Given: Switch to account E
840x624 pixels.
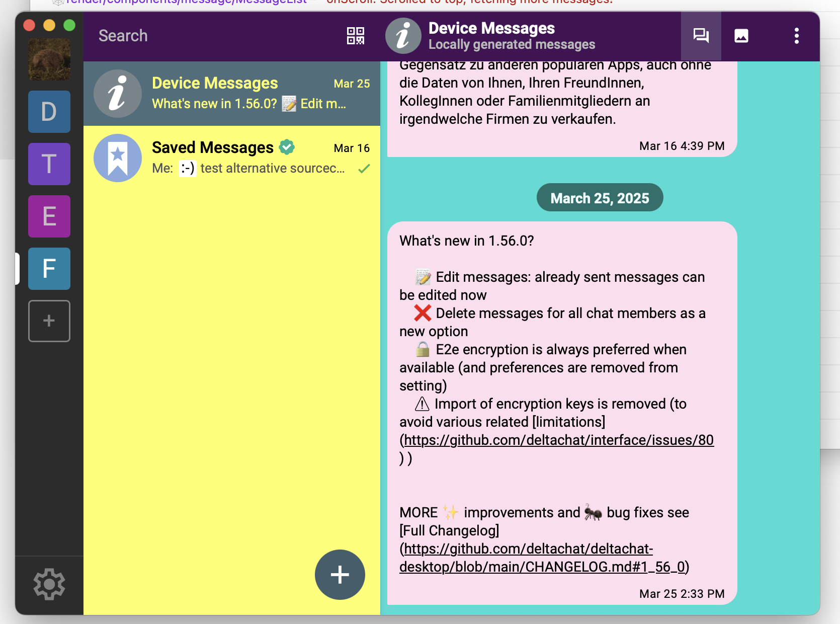Looking at the screenshot, I should [x=49, y=216].
